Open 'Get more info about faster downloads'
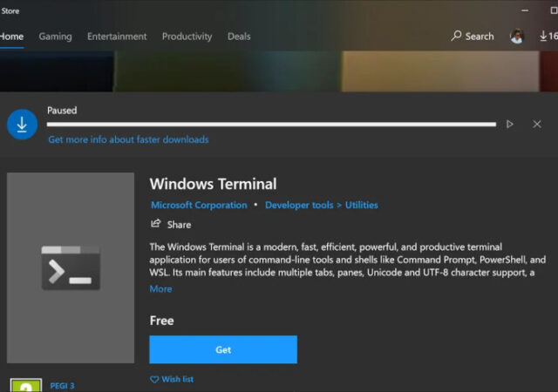 click(x=128, y=139)
